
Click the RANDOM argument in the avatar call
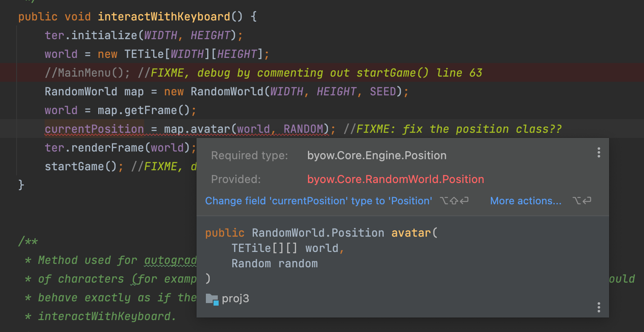coord(303,129)
